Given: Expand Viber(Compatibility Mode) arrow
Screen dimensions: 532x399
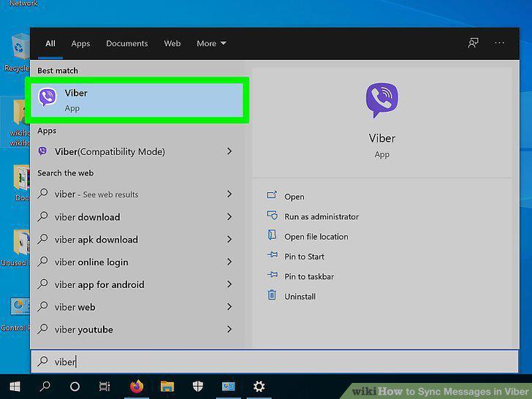Looking at the screenshot, I should [x=229, y=151].
